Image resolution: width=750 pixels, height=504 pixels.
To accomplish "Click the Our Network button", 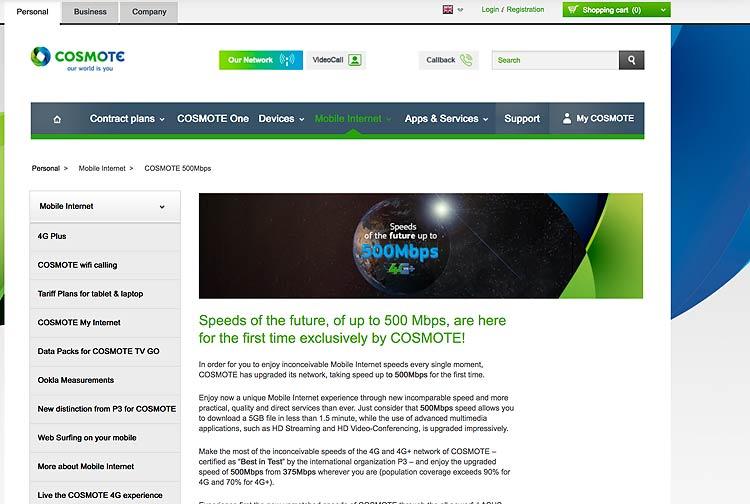I will pyautogui.click(x=260, y=60).
